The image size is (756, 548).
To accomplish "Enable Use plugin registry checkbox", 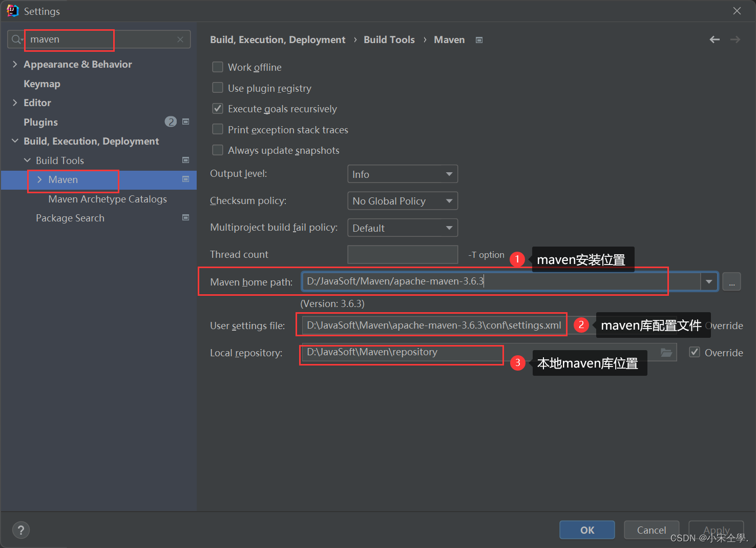I will [218, 88].
